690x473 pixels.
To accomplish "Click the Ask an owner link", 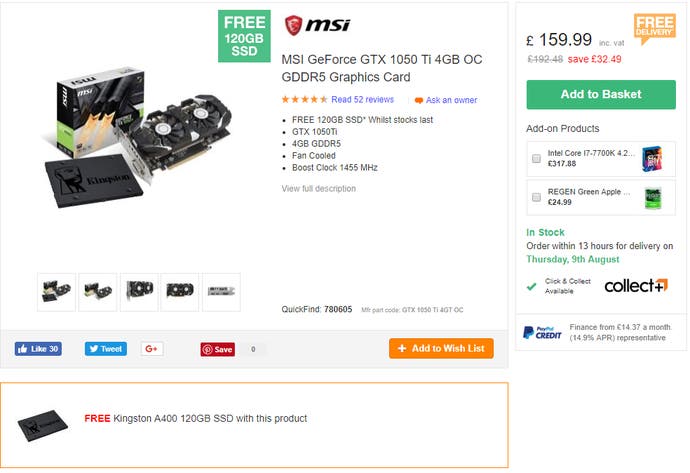I will pyautogui.click(x=446, y=100).
